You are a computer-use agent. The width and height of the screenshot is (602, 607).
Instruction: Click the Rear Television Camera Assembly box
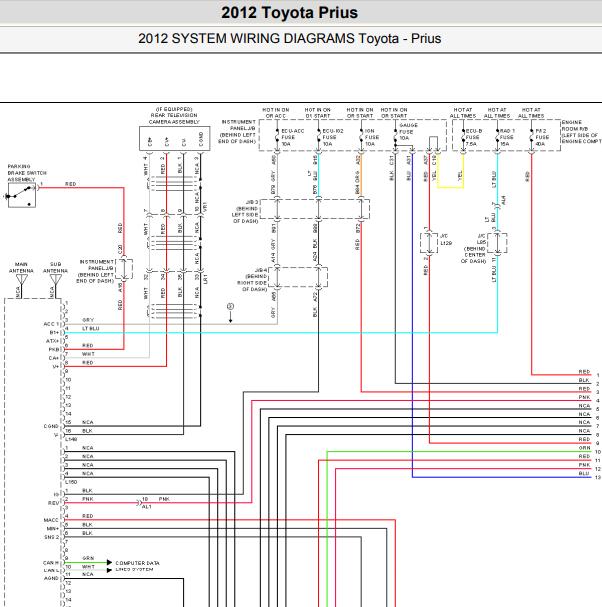175,138
